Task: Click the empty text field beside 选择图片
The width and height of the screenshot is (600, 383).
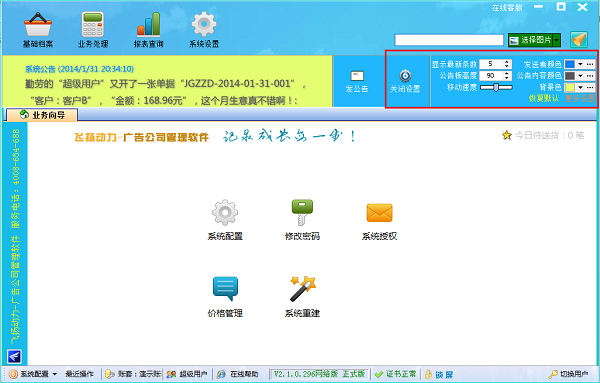Action: click(x=449, y=40)
